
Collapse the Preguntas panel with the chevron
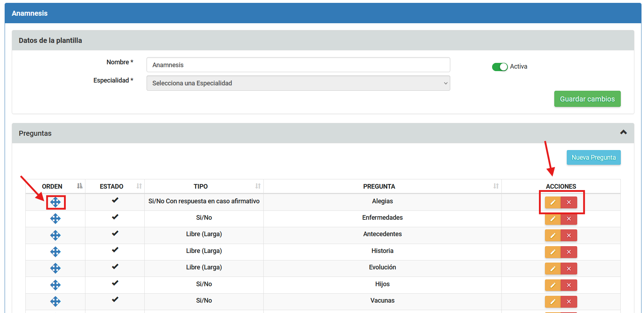coord(623,132)
